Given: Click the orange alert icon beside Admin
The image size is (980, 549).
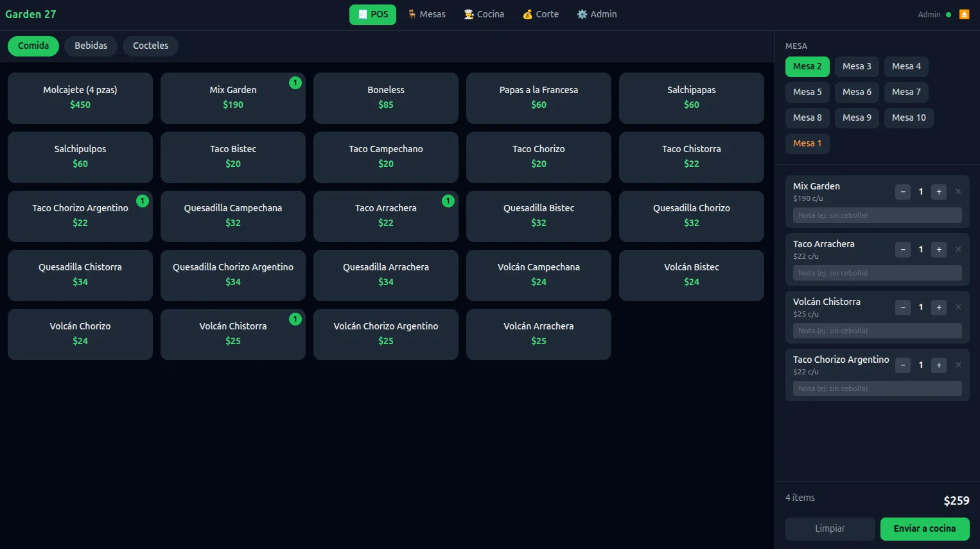Looking at the screenshot, I should 964,14.
